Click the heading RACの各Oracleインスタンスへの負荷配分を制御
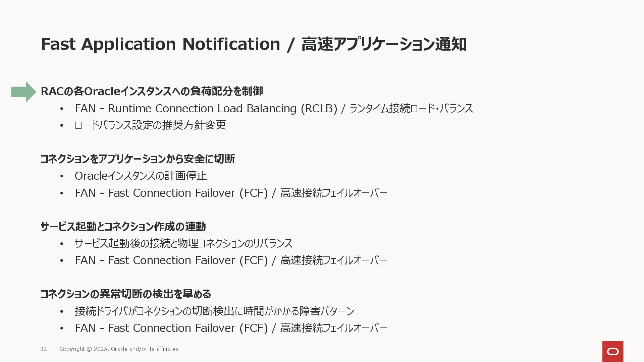This screenshot has width=644, height=362. click(152, 91)
